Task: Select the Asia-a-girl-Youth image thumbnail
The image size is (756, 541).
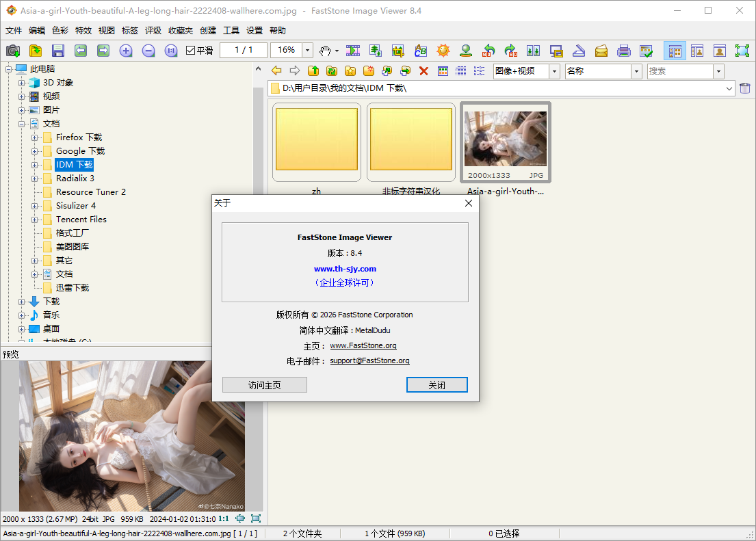Action: [506, 142]
